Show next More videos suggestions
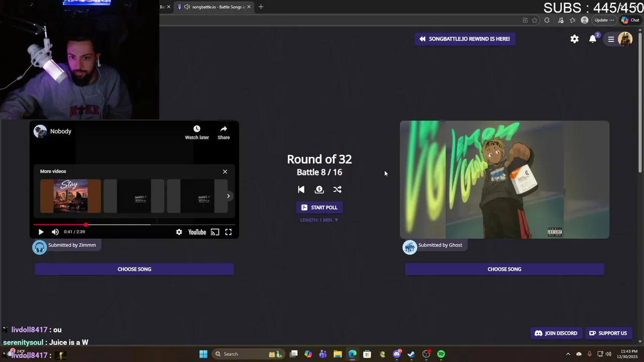644x362 pixels. 228,196
